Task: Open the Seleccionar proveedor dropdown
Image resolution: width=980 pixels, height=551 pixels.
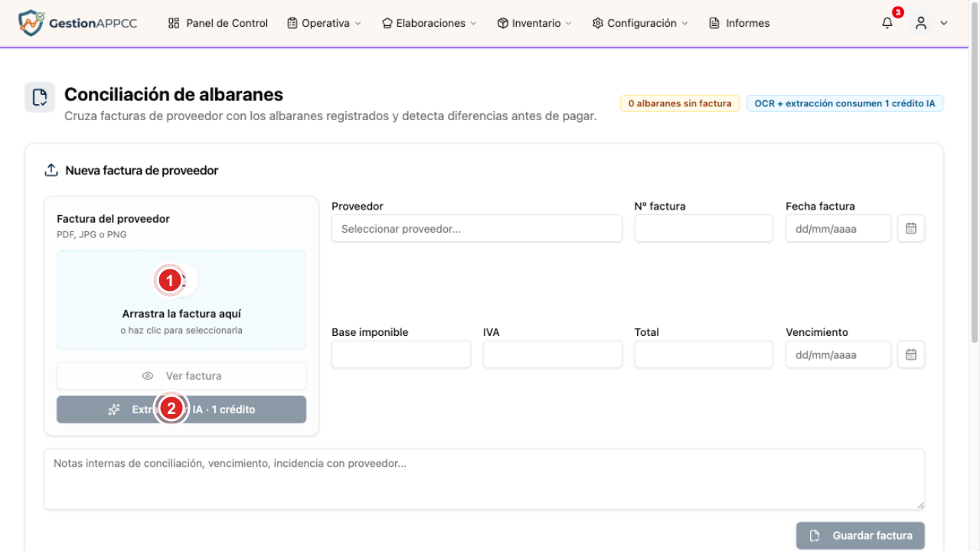Action: pyautogui.click(x=477, y=228)
